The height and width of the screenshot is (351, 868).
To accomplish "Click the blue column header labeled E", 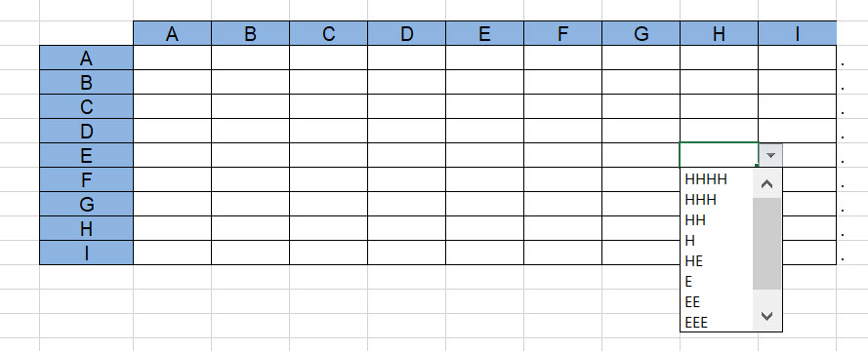I will tap(484, 34).
